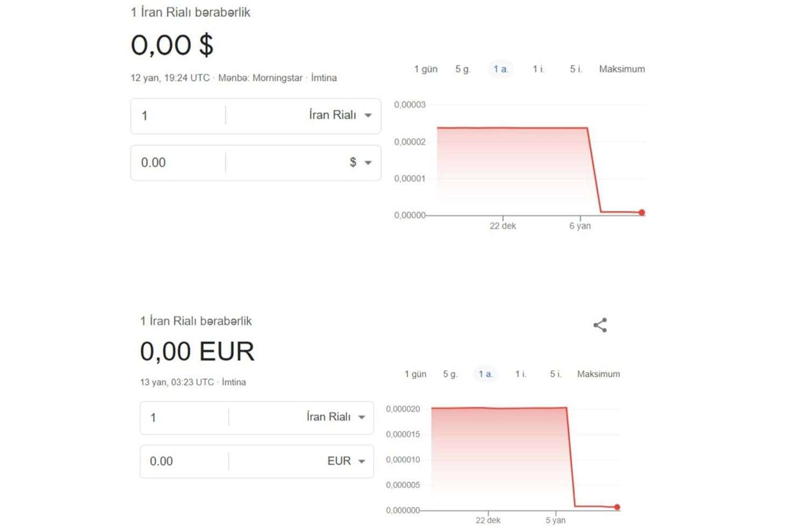Select 1 a. range on dollar chart

[x=500, y=69]
